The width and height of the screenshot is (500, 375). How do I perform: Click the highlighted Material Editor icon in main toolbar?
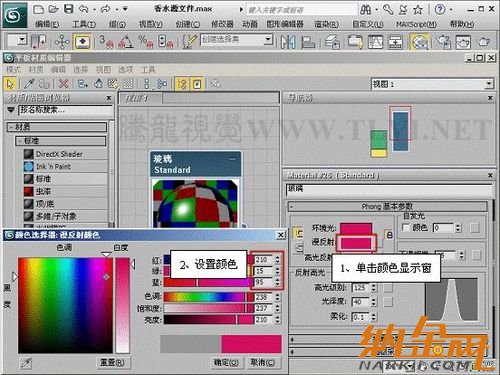[419, 42]
